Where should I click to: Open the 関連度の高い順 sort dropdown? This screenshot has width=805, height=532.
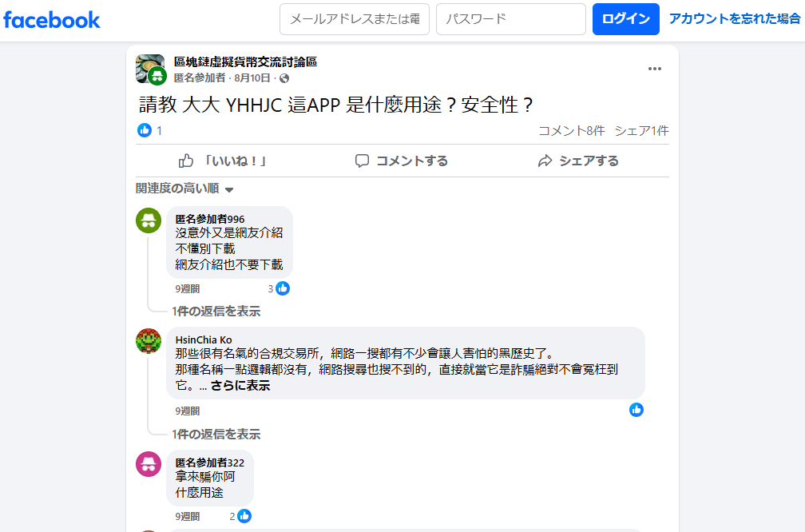(184, 189)
